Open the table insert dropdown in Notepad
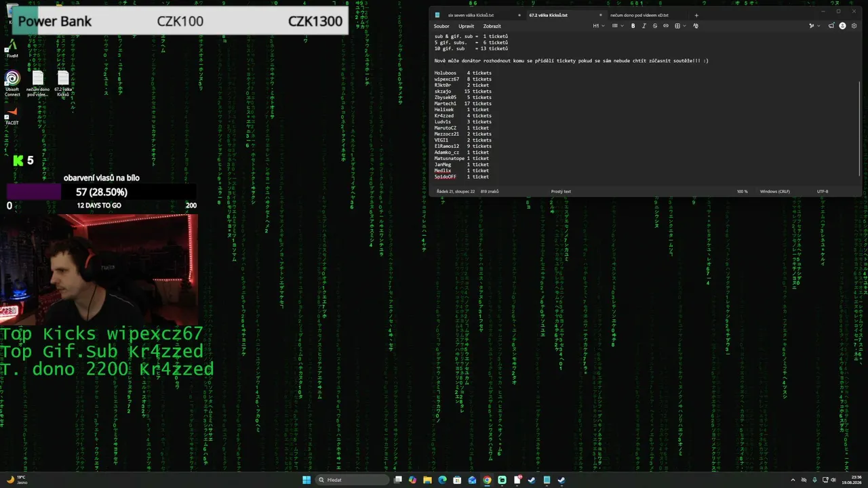This screenshot has height=488, width=868. tap(679, 26)
